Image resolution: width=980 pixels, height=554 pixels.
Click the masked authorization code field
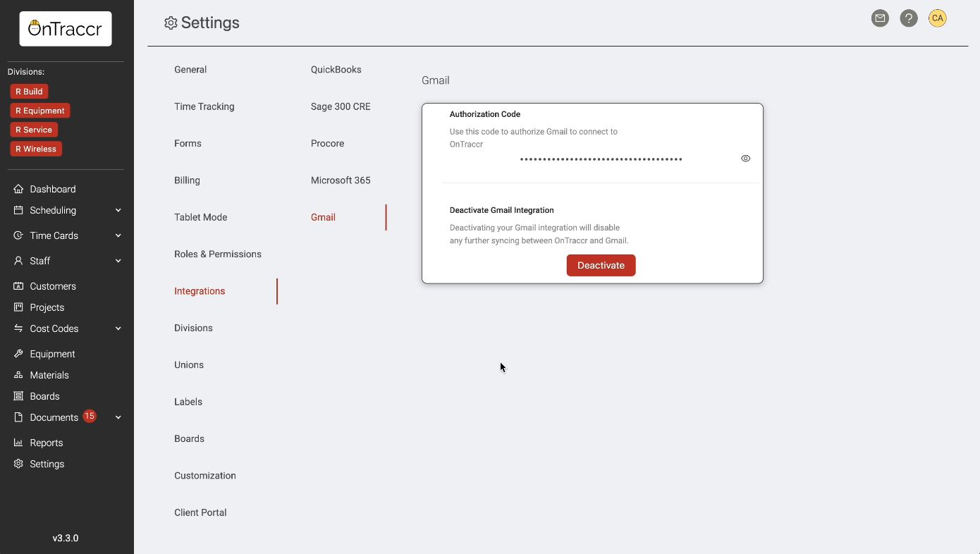point(601,159)
